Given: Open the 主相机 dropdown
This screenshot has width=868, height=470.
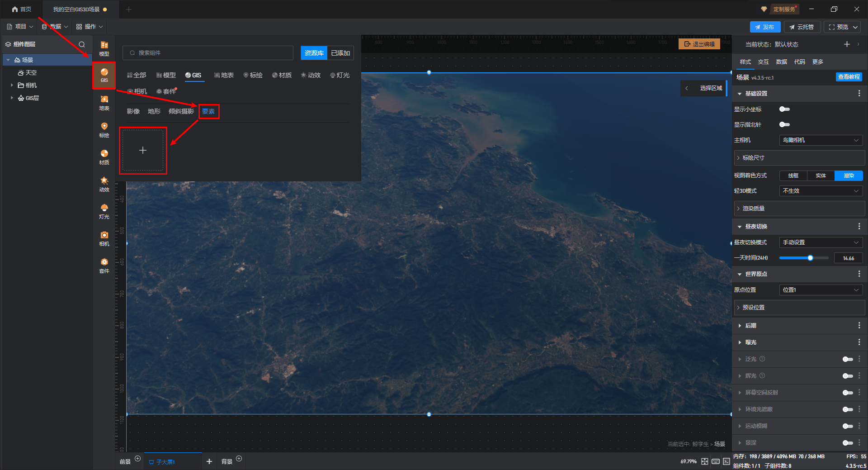Looking at the screenshot, I should pos(821,140).
